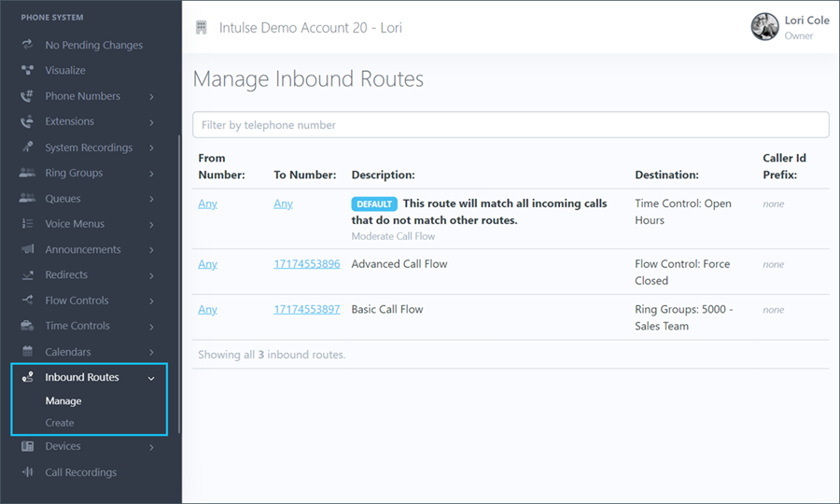Click the building icon beside account name
The width and height of the screenshot is (840, 504).
pyautogui.click(x=202, y=27)
